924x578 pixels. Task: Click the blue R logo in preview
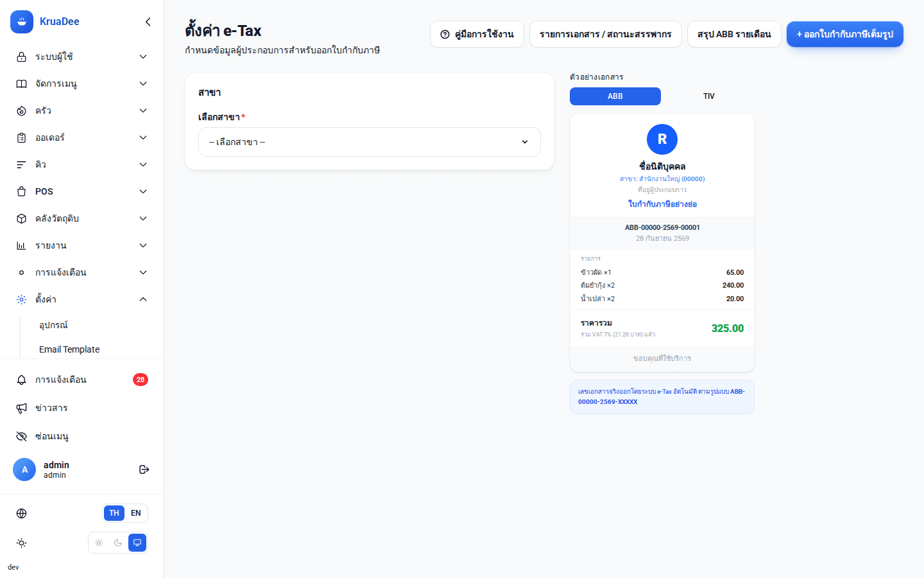pos(662,139)
